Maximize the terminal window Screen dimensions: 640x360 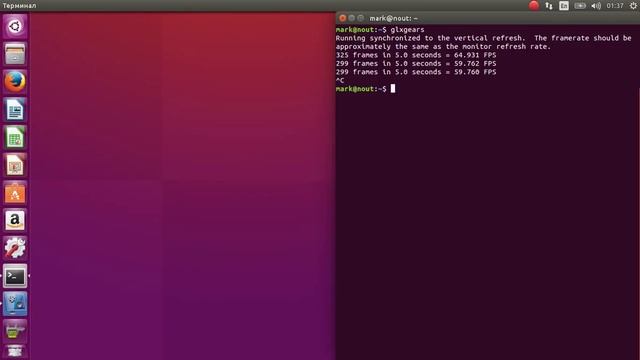[360, 18]
